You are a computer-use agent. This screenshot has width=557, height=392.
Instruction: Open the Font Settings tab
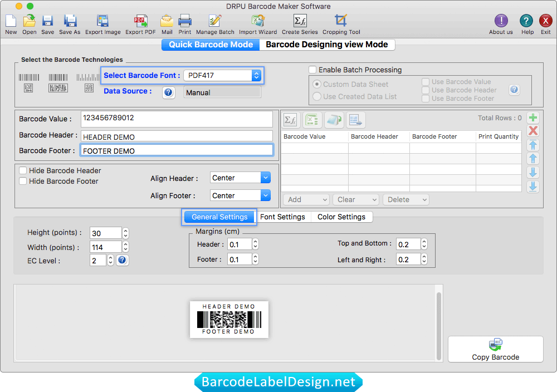pos(282,217)
